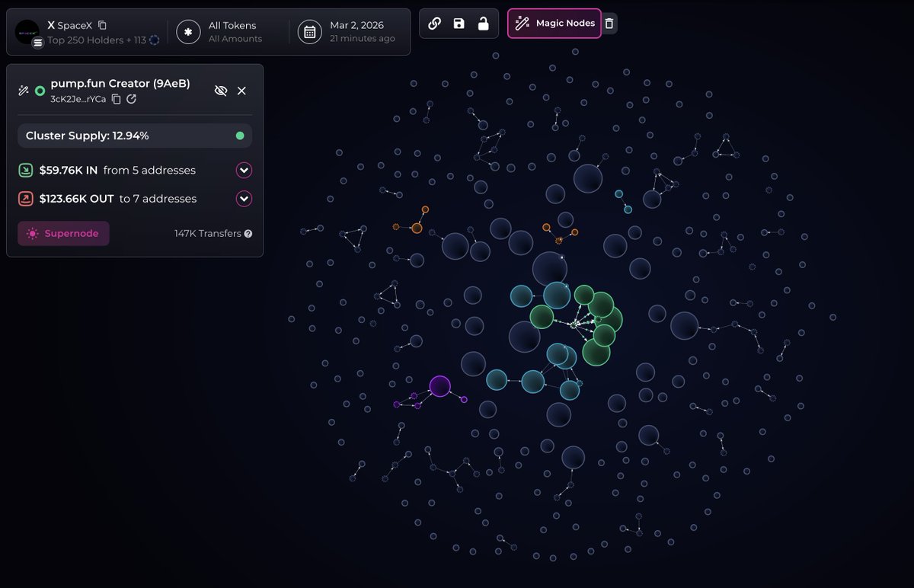Copy the map share link

coord(435,24)
